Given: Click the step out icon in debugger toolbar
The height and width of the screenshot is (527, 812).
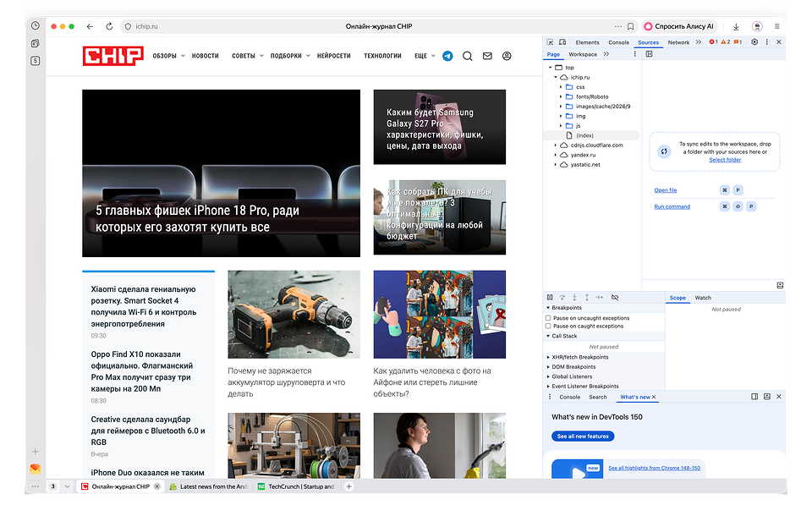Looking at the screenshot, I should point(587,297).
